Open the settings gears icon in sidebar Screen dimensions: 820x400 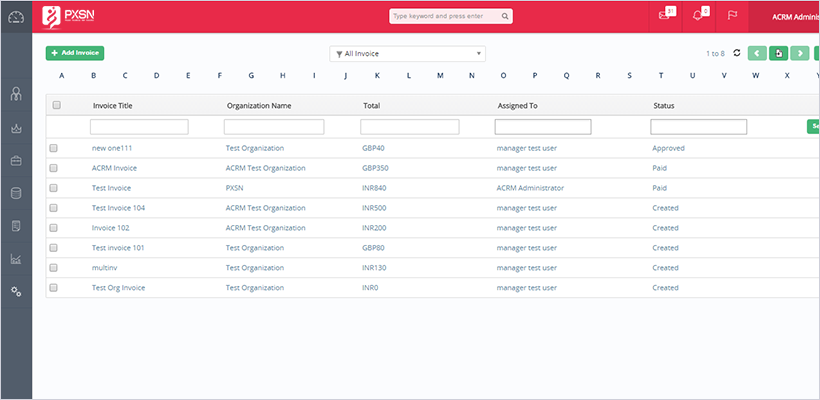tap(16, 291)
